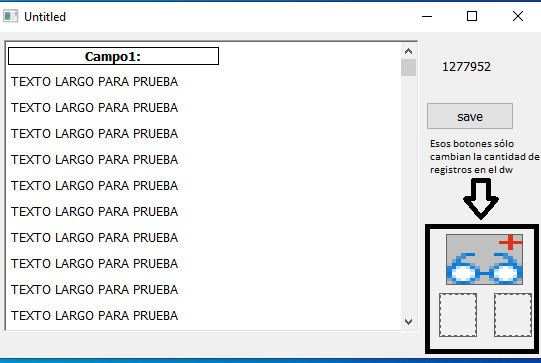Minimize the Untitled window

click(x=427, y=16)
